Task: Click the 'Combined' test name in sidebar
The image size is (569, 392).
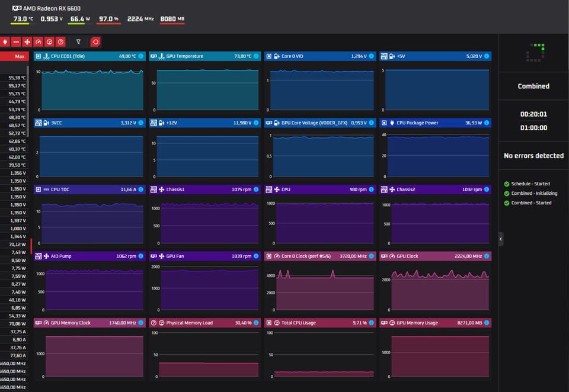Action: (x=533, y=86)
